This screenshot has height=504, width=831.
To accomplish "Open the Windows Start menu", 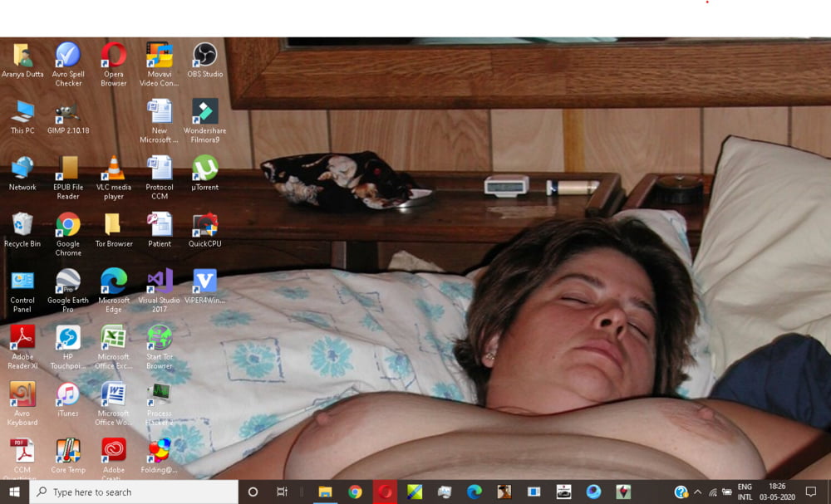I will 14,492.
